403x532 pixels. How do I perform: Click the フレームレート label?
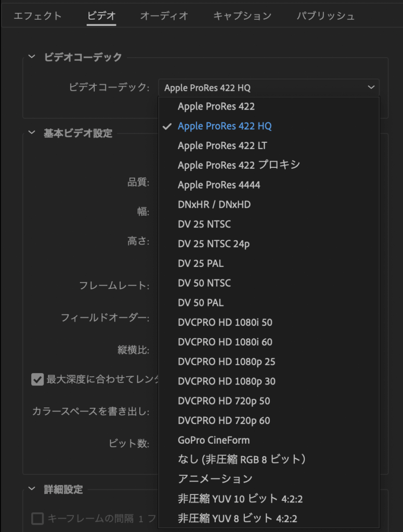[x=114, y=285]
